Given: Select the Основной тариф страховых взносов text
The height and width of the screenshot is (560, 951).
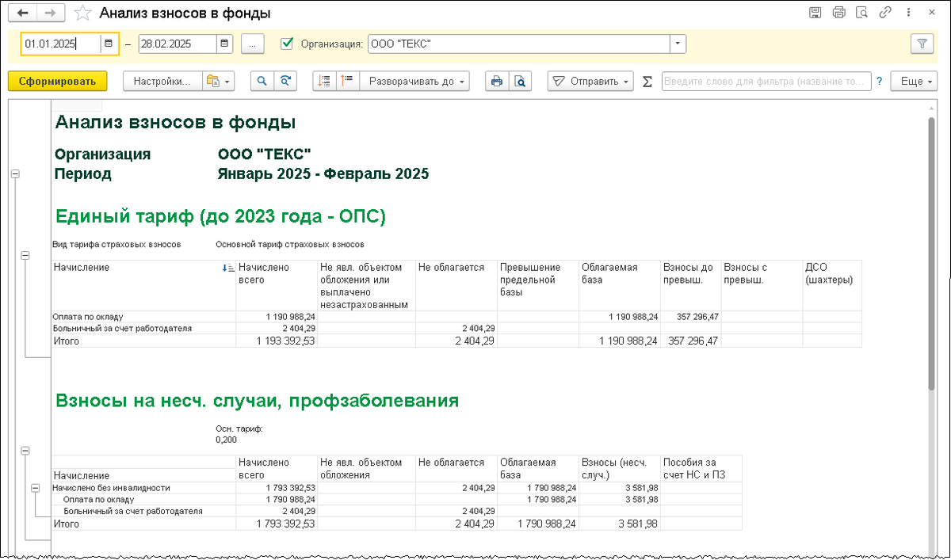Looking at the screenshot, I should 290,244.
